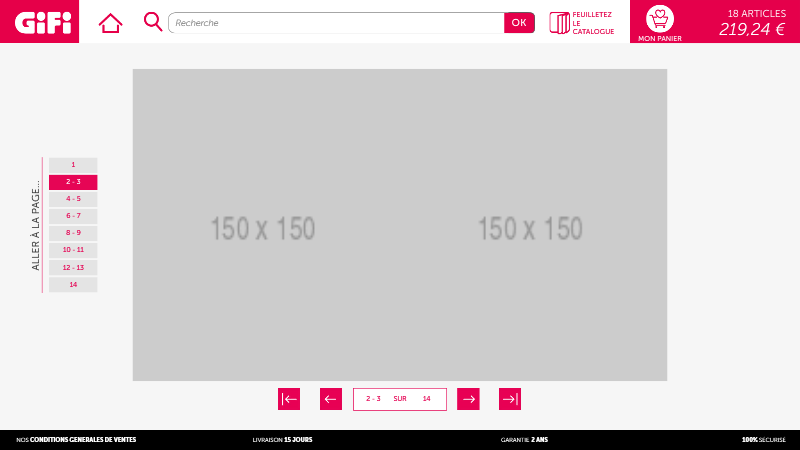Go to home via house icon
The width and height of the screenshot is (800, 450).
point(110,22)
